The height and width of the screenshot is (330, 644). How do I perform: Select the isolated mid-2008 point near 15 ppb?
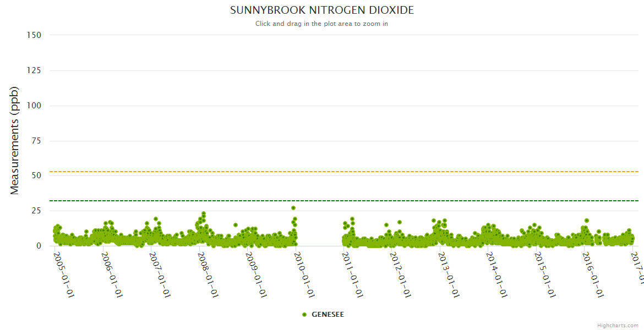[236, 225]
